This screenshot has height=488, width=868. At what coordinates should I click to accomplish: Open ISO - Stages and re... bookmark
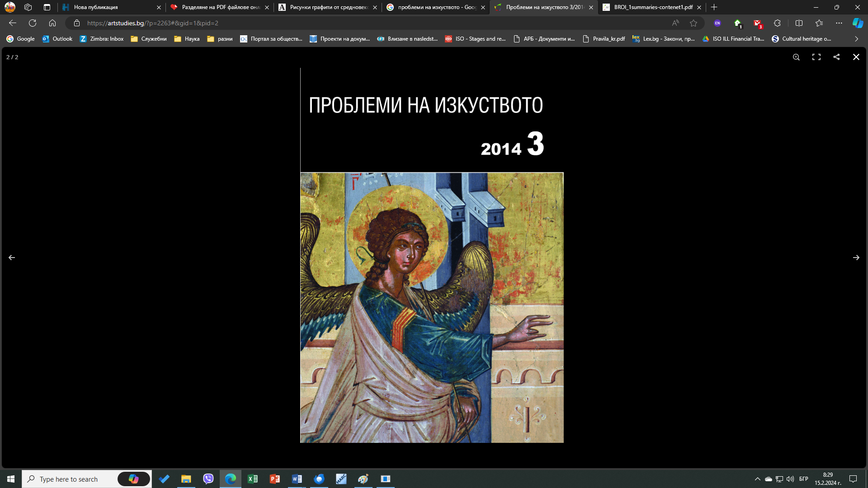pyautogui.click(x=476, y=39)
